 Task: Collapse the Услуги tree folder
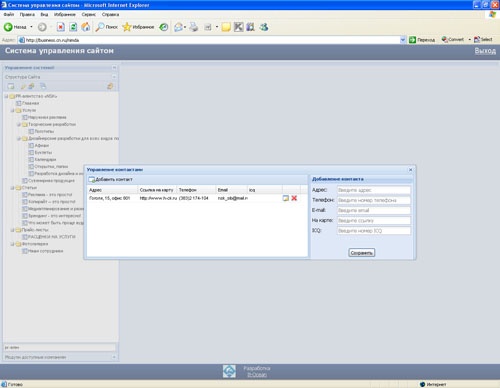click(12, 110)
